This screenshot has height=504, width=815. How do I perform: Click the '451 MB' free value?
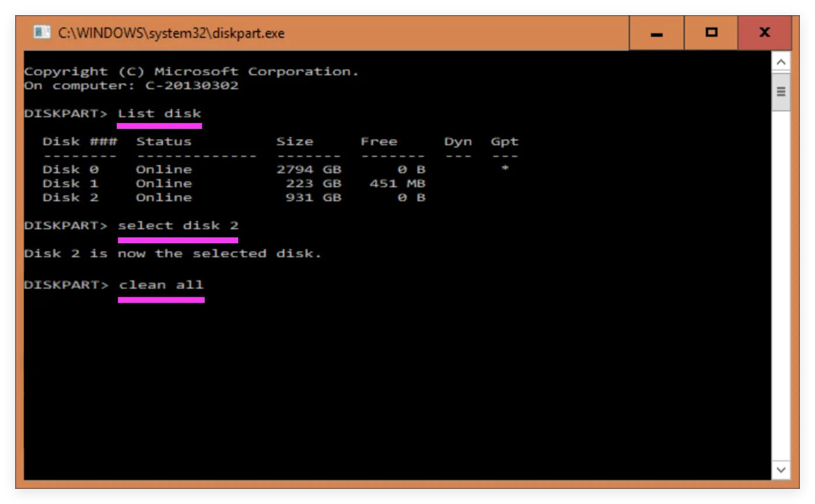(x=398, y=183)
